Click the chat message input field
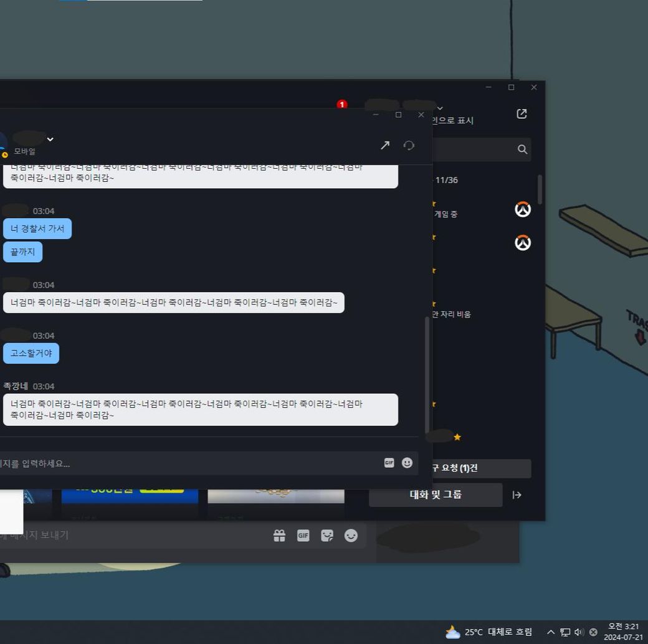648x644 pixels. 187,463
